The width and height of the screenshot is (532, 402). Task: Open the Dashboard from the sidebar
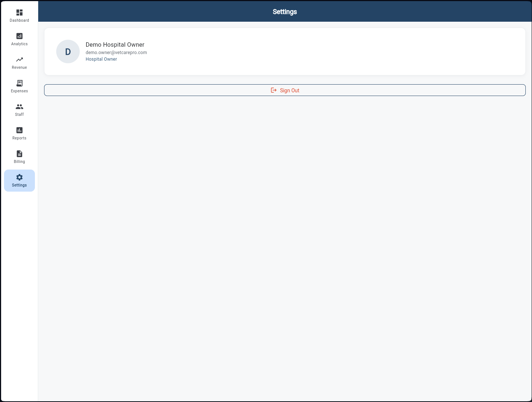(19, 15)
